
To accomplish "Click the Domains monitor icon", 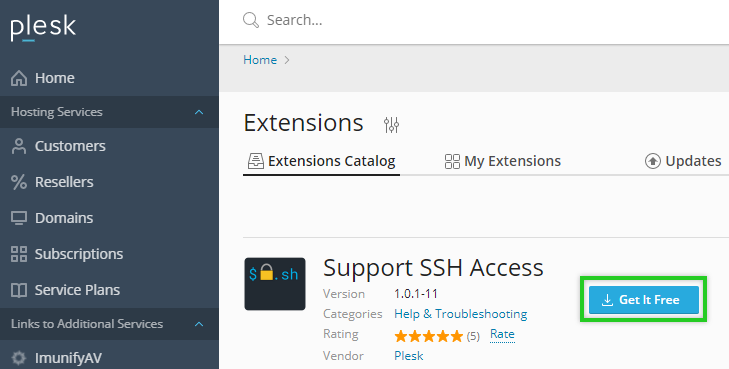I will [19, 218].
